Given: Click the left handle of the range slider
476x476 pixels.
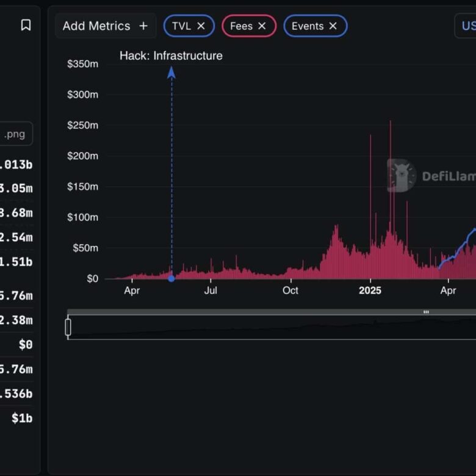Looking at the screenshot, I should pos(68,327).
